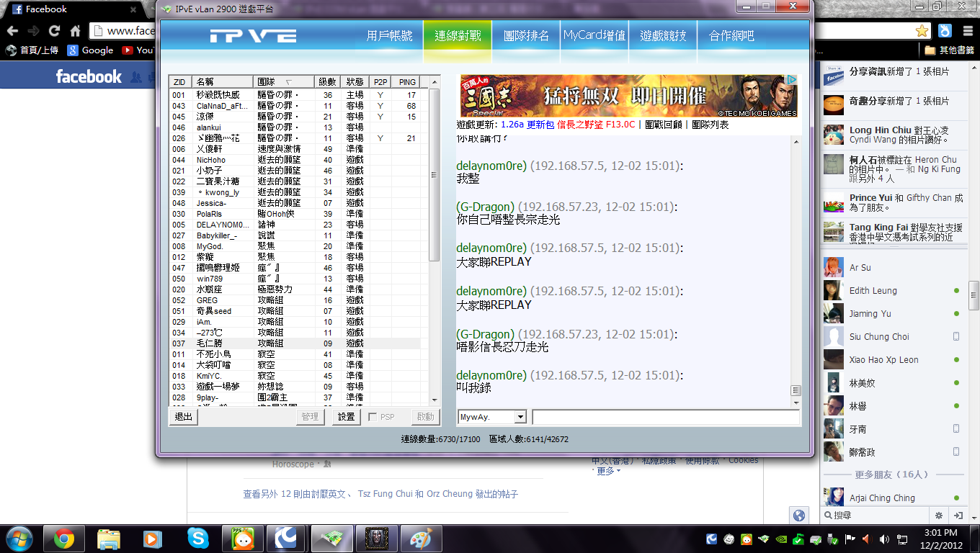This screenshot has height=553, width=980.
Task: Open chat with Siu Chung Choi
Action: 892,337
